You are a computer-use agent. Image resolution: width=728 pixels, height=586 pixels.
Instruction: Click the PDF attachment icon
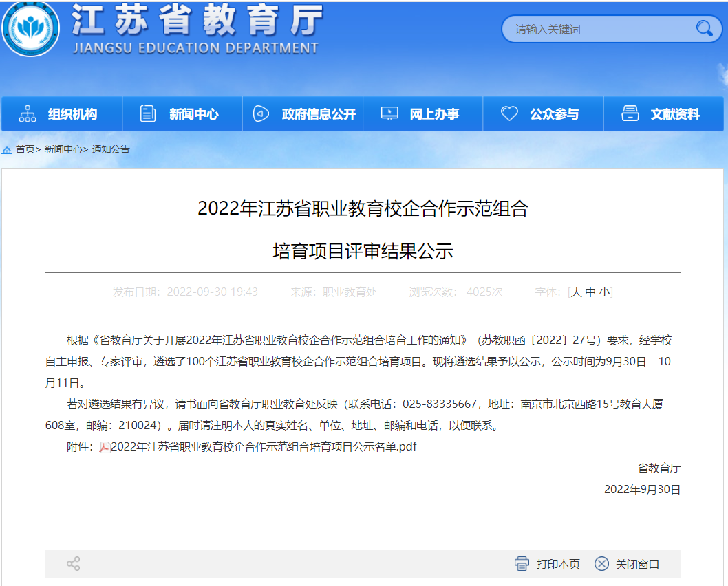pos(105,447)
